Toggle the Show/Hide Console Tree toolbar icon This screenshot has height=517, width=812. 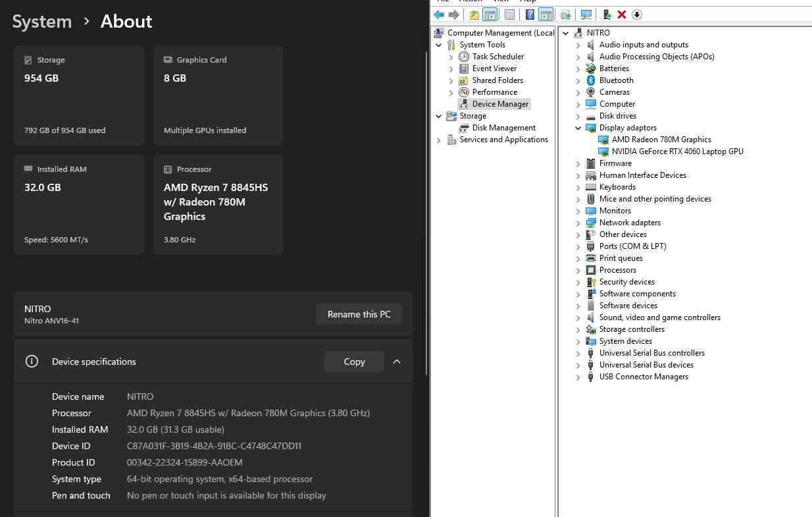(490, 14)
